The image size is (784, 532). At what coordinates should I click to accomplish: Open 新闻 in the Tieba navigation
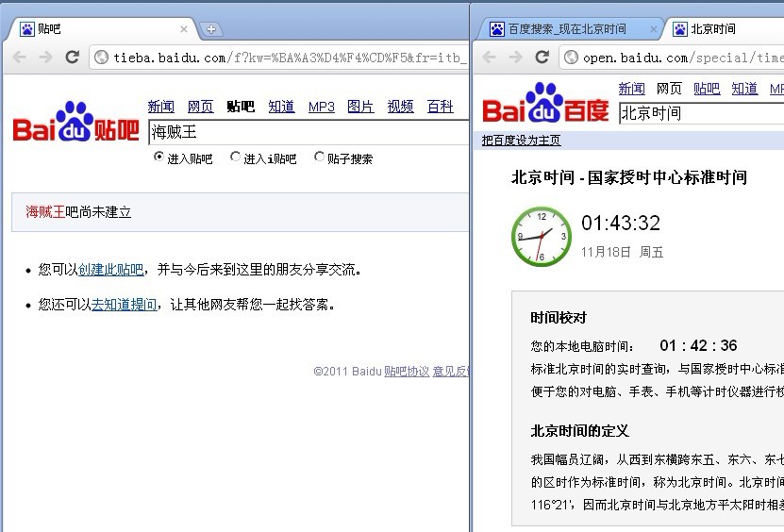[x=161, y=107]
